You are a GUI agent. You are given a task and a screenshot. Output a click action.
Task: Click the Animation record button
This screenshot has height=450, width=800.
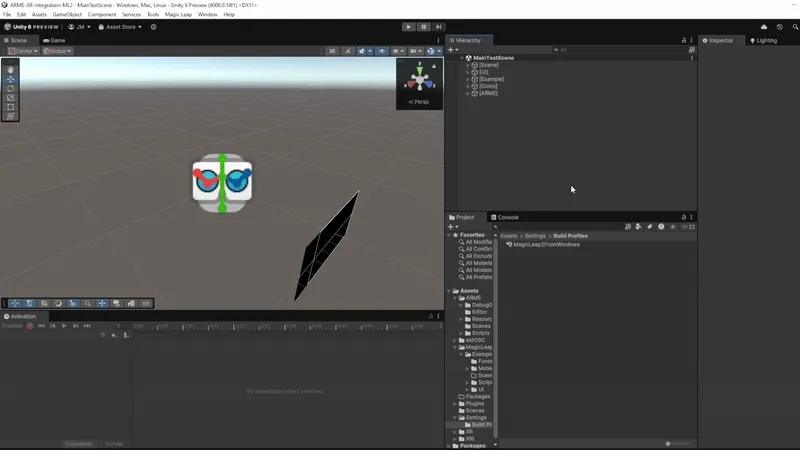coord(30,326)
